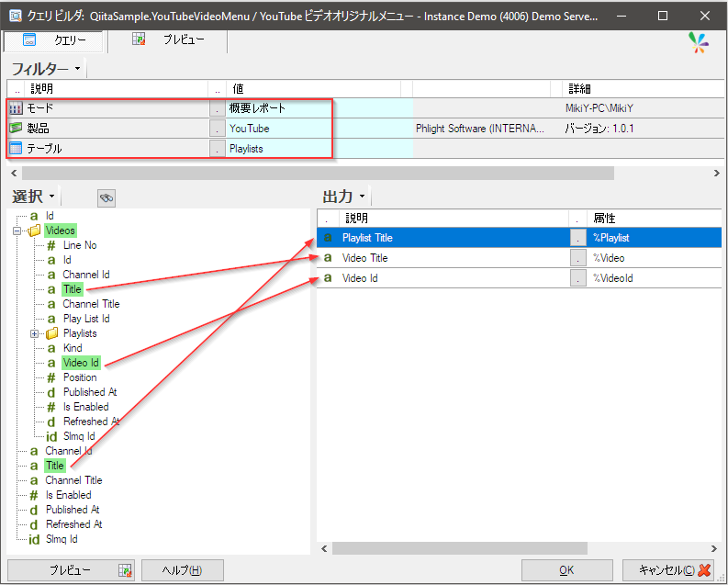The image size is (728, 585).
Task: Click the text icon beside Video Id tree item
Action: (x=51, y=363)
